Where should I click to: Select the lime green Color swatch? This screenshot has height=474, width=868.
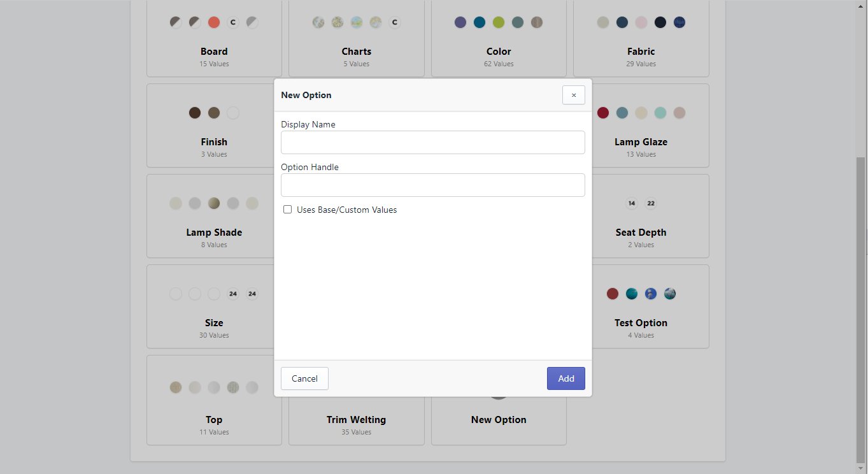[x=499, y=22]
